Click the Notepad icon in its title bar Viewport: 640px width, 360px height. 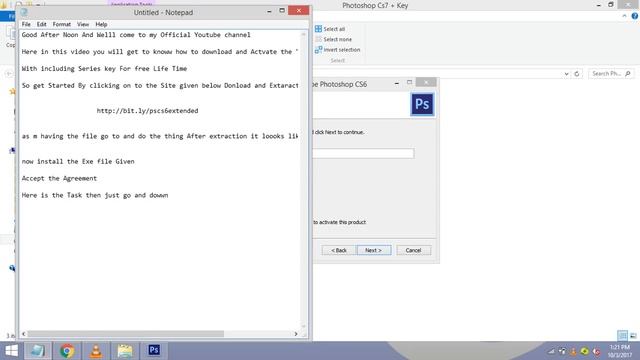click(x=24, y=12)
